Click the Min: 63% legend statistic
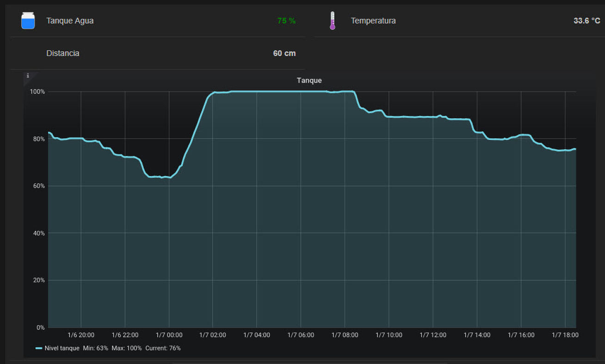 click(x=96, y=348)
